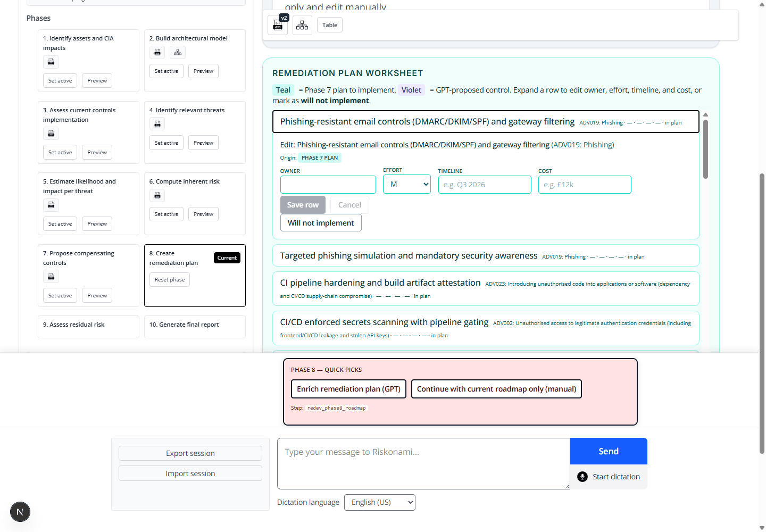Click the JSON icon in phase 3 Assess current controls
The image size is (766, 532).
tap(51, 134)
